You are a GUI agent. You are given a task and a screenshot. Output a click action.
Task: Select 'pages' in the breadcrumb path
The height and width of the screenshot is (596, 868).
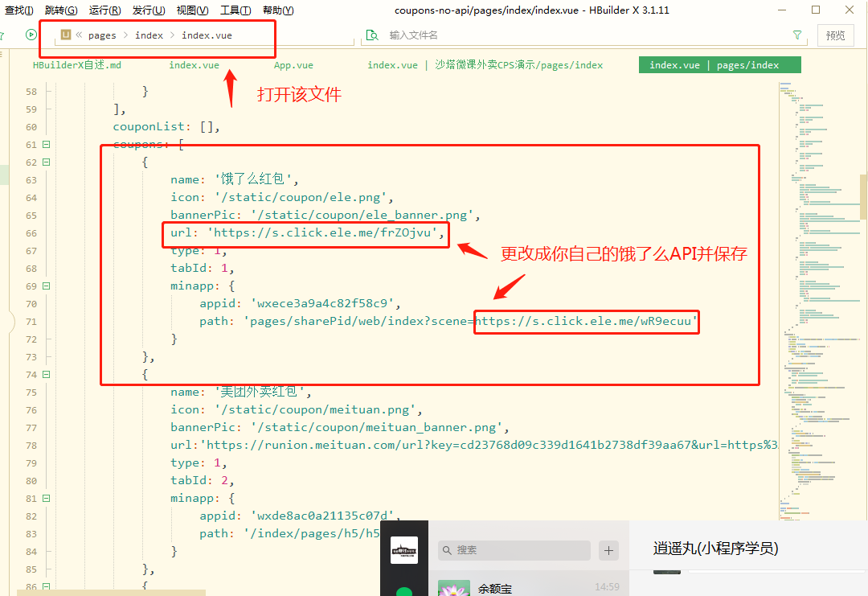click(102, 35)
